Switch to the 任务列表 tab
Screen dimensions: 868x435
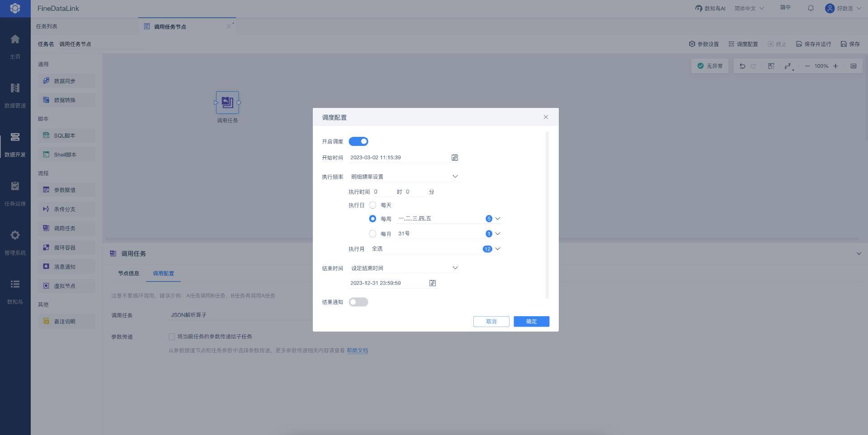pyautogui.click(x=47, y=27)
